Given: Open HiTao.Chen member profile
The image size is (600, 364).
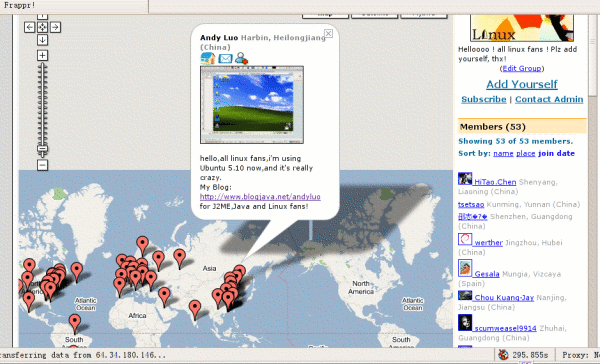Looking at the screenshot, I should coord(495,182).
